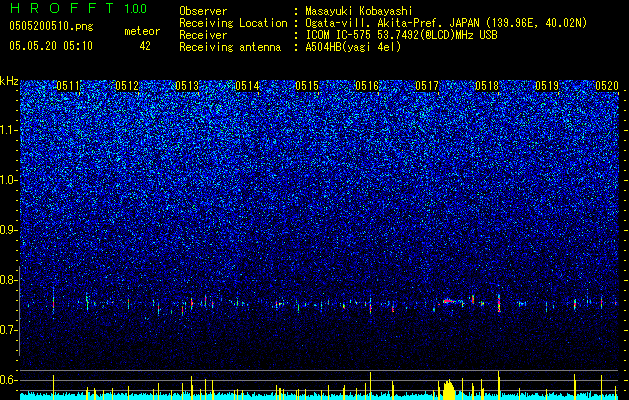
Task: Click the time marker 0511
Action: (x=68, y=86)
